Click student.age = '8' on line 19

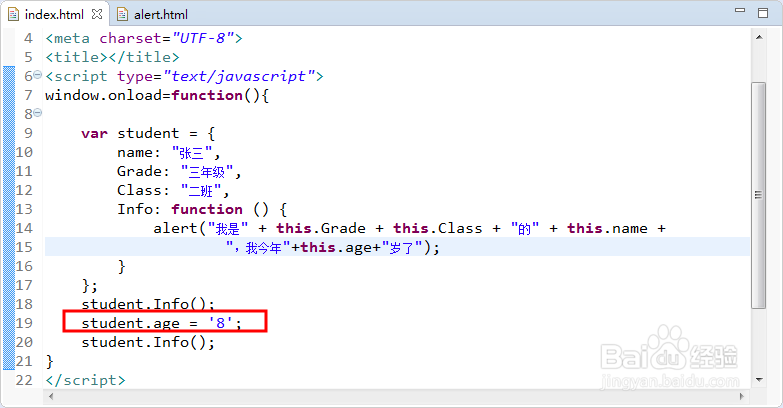coord(161,323)
